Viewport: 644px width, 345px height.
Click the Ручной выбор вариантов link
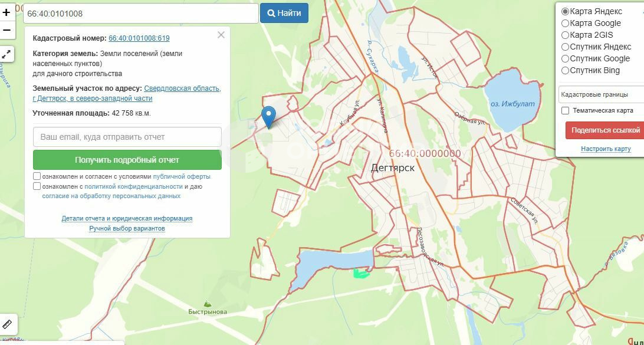[127, 228]
